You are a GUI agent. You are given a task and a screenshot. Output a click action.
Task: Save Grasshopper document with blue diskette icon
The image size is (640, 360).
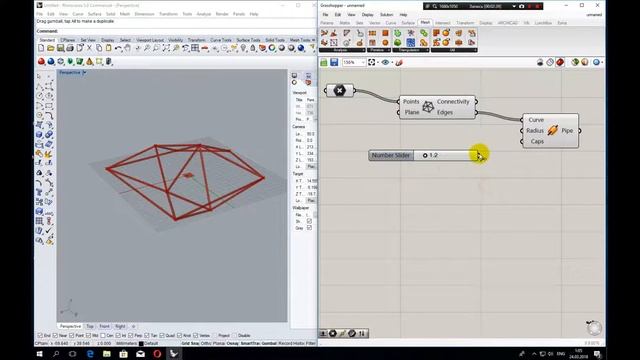click(334, 62)
